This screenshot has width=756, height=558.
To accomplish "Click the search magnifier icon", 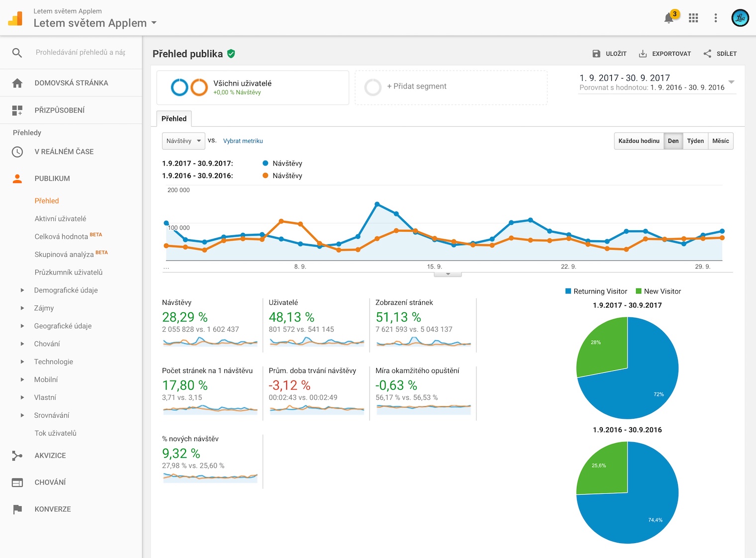I will click(x=17, y=52).
